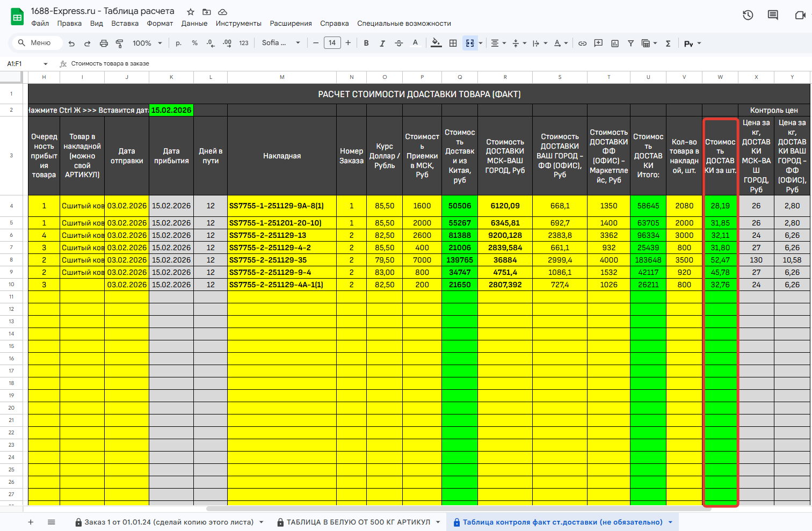
Task: Switch to ТАБЛИЦА В БЕЛУЮ ОТ 500 КГ tab
Action: pyautogui.click(x=358, y=522)
